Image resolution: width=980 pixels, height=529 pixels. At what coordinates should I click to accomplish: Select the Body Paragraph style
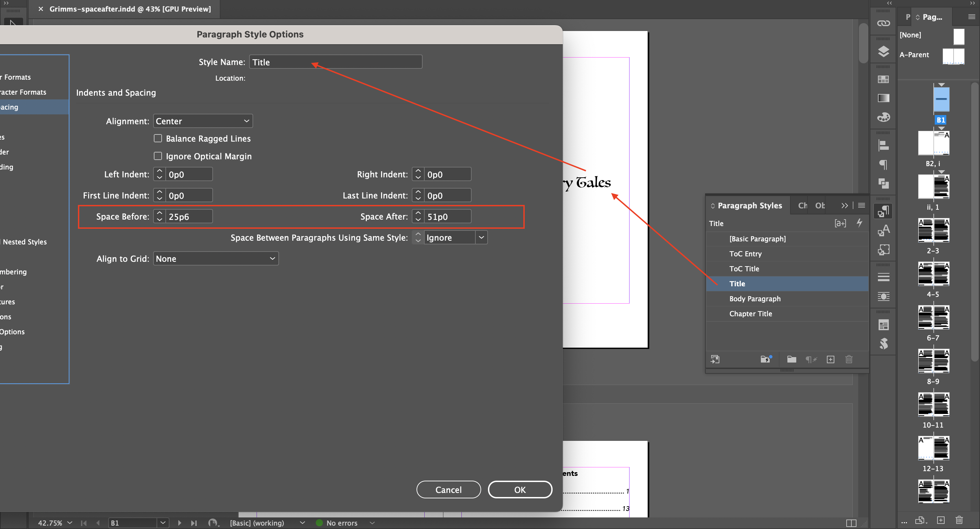[755, 299]
